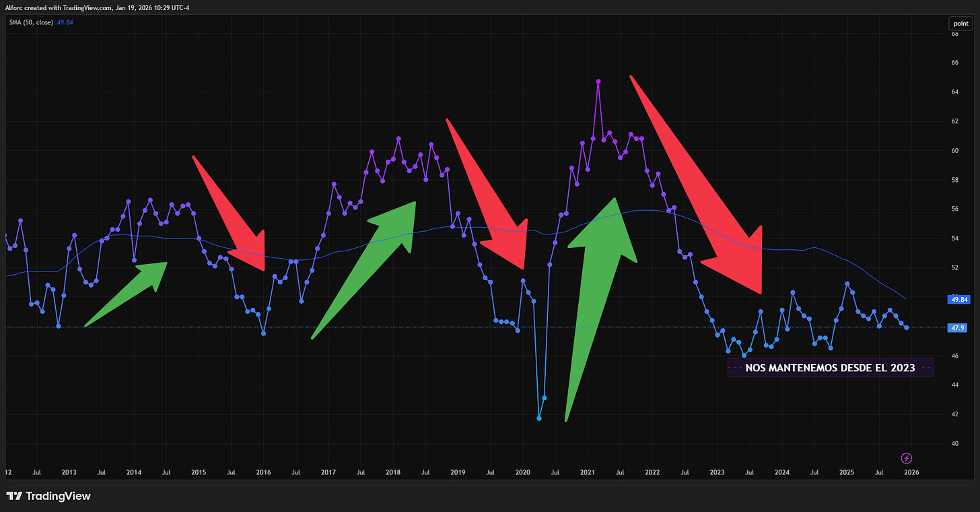Select the "NOS MANTENEMOS DESDE EL 2023" text note
Image resolution: width=980 pixels, height=512 pixels.
(830, 368)
